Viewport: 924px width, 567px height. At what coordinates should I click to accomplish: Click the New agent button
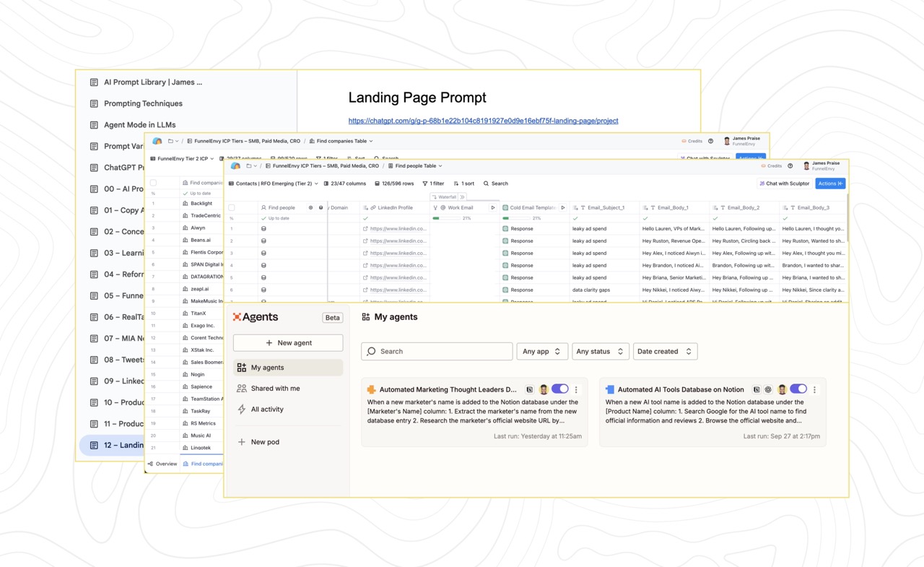[x=288, y=343]
